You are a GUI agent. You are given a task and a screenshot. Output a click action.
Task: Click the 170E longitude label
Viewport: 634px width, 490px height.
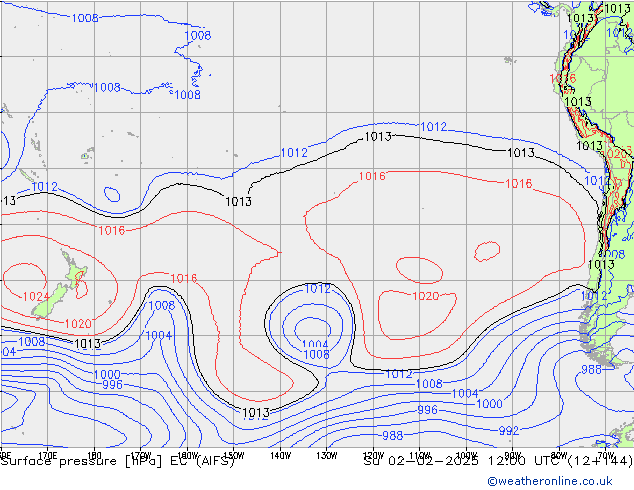click(48, 456)
